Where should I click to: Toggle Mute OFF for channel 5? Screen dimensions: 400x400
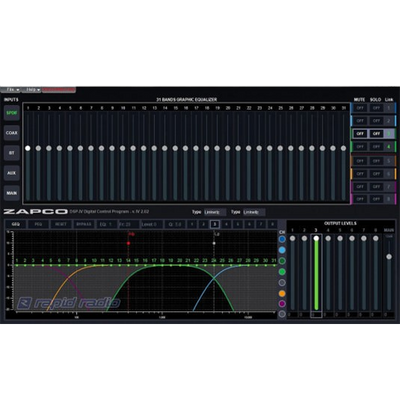pyautogui.click(x=360, y=161)
